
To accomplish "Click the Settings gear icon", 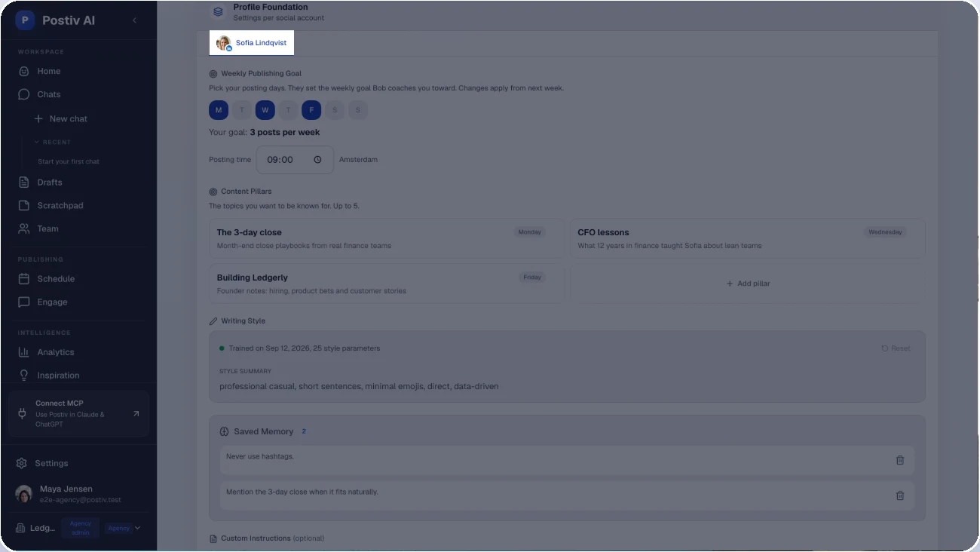I will pos(22,463).
